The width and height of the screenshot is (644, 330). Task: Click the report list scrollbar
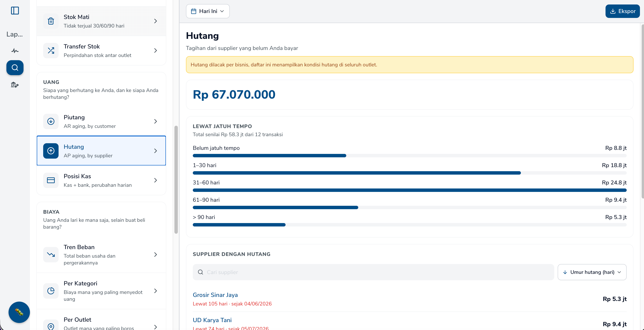click(x=176, y=180)
